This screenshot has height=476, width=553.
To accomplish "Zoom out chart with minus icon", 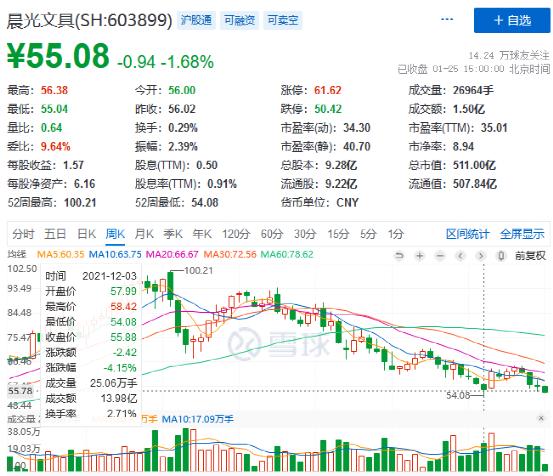I will tap(440, 255).
